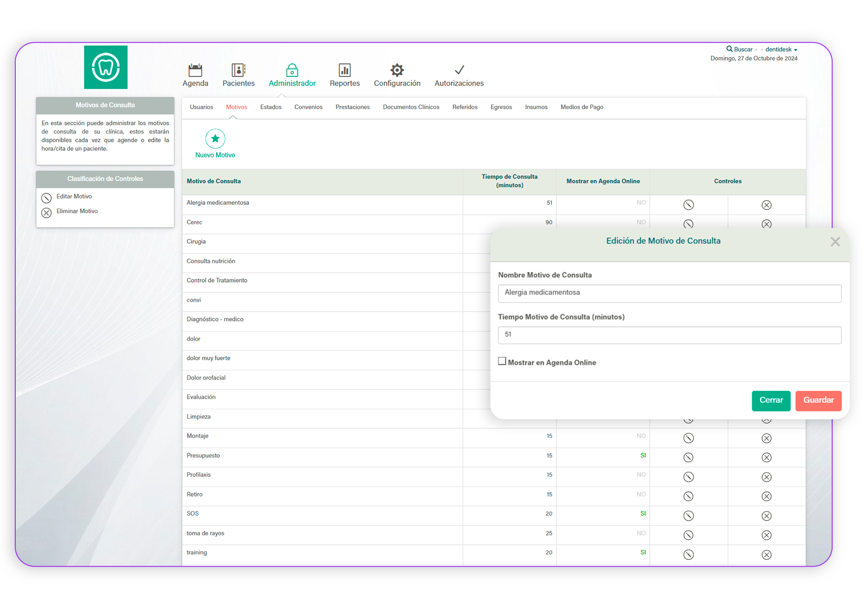Switch to the Prestaciones tab
The height and width of the screenshot is (616, 865).
(x=353, y=107)
